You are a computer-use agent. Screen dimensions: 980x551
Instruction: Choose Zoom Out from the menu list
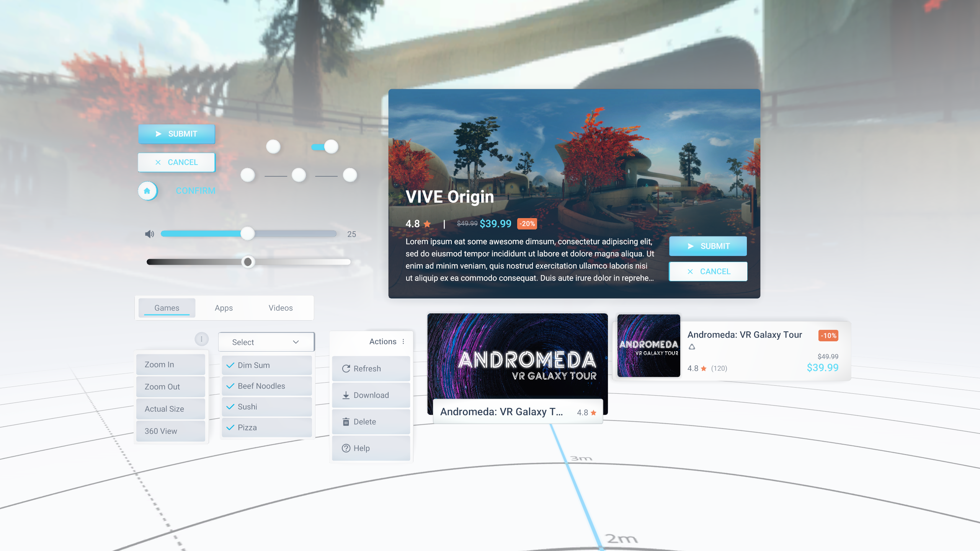pos(170,386)
